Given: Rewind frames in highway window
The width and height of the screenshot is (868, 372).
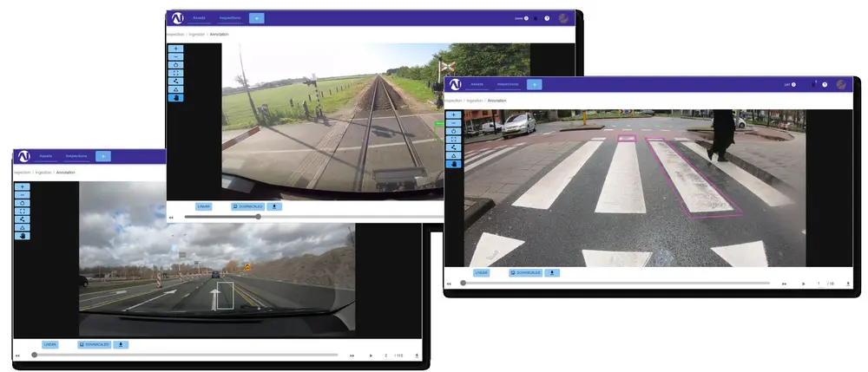Looking at the screenshot, I should click(17, 356).
